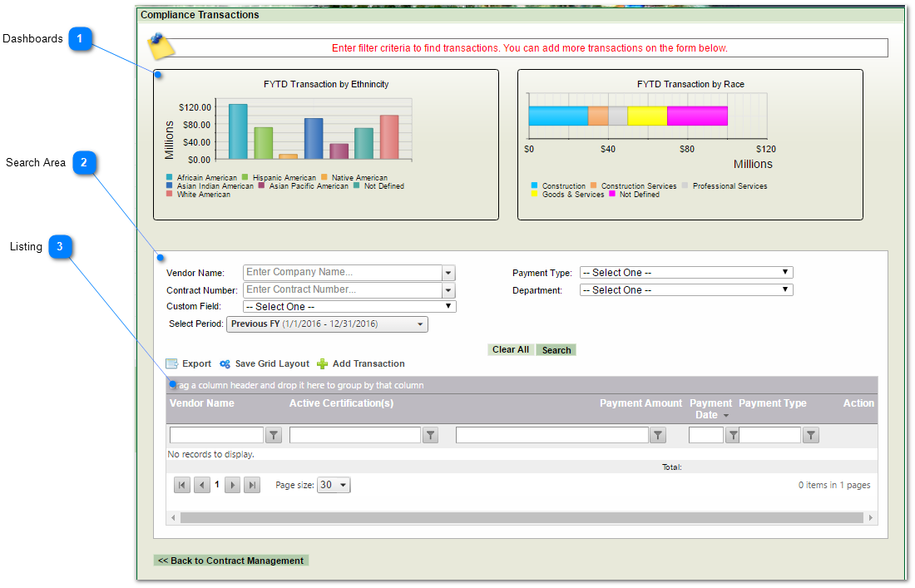Click filter icon for Payment Type column
915x588 pixels.
(811, 435)
